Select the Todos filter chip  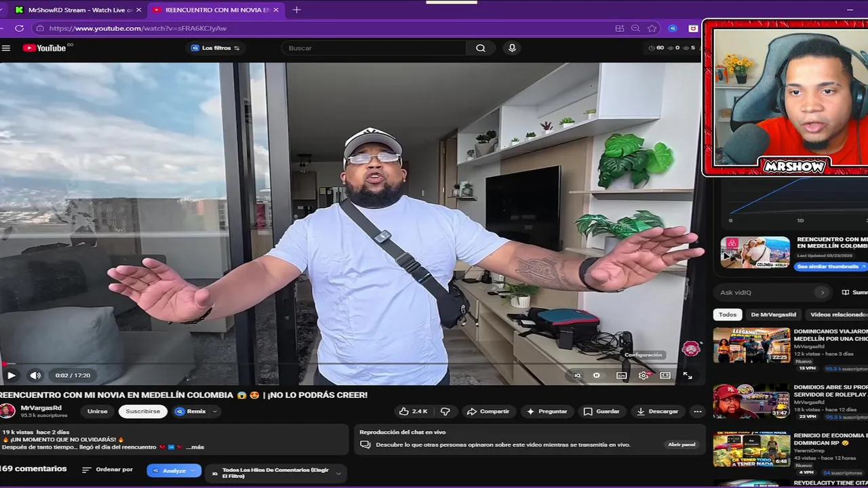pyautogui.click(x=728, y=314)
